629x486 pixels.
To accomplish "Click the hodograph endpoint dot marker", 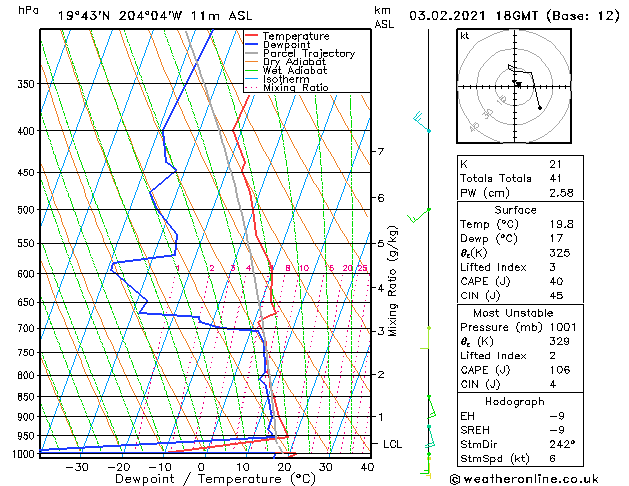I will tap(540, 107).
